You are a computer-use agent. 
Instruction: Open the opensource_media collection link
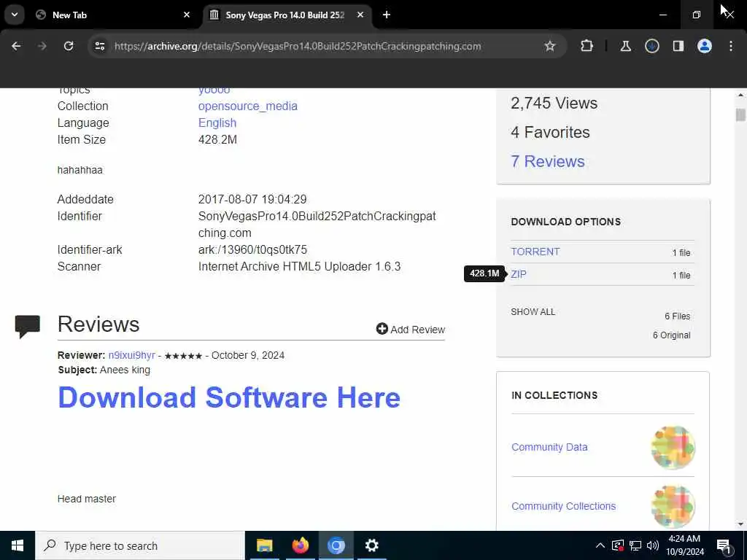248,106
